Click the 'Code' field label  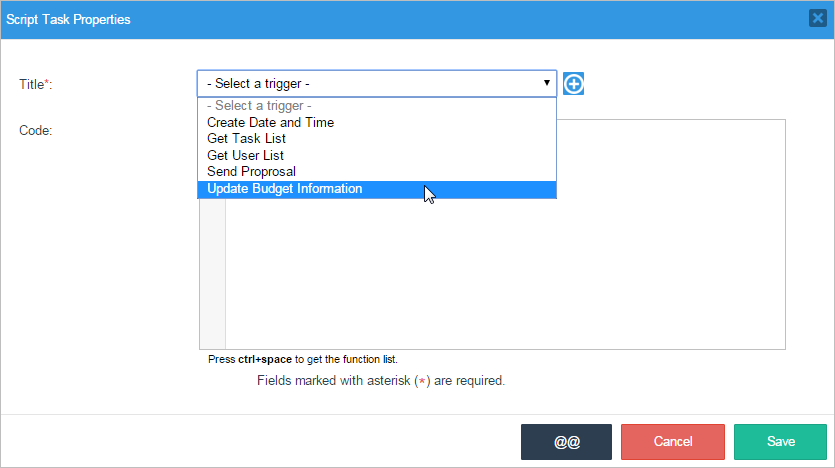(x=35, y=130)
